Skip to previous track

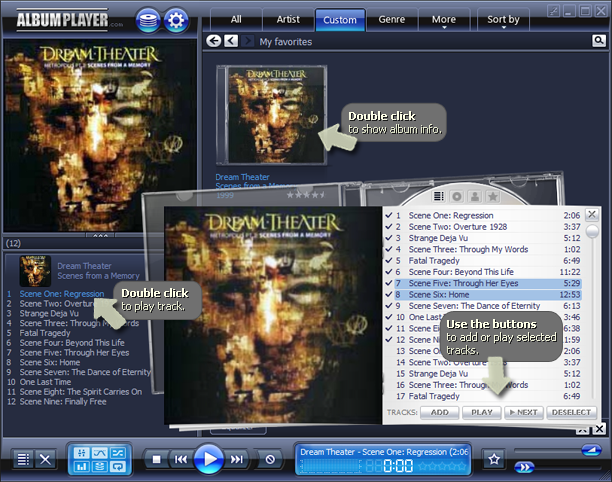pyautogui.click(x=180, y=459)
